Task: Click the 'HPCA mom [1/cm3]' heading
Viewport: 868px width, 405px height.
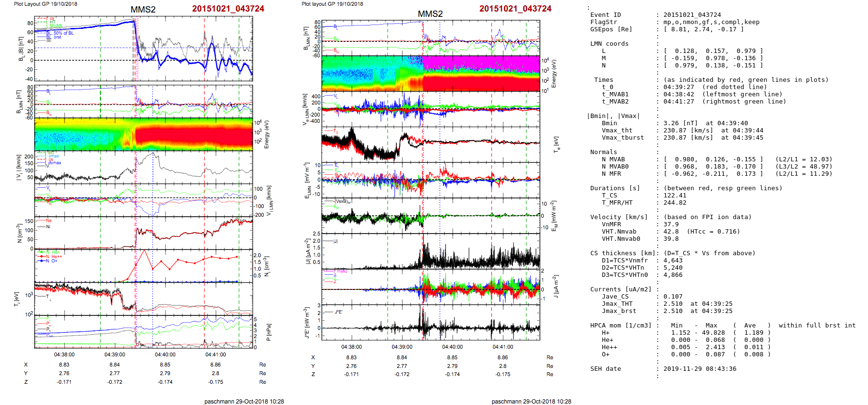Action: click(621, 326)
